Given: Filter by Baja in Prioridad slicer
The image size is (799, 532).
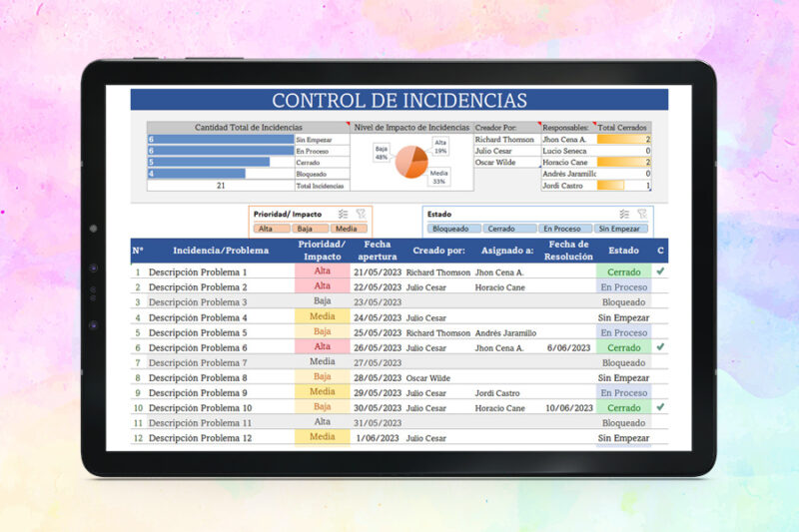Looking at the screenshot, I should pos(311,229).
